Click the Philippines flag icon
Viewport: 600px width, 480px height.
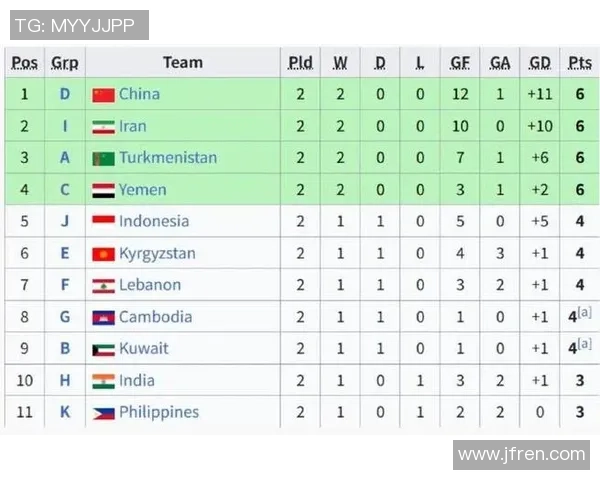[x=103, y=412]
